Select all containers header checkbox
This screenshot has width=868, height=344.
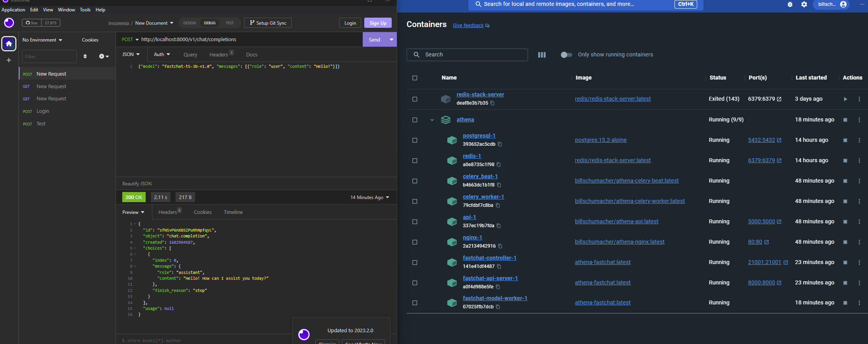415,78
